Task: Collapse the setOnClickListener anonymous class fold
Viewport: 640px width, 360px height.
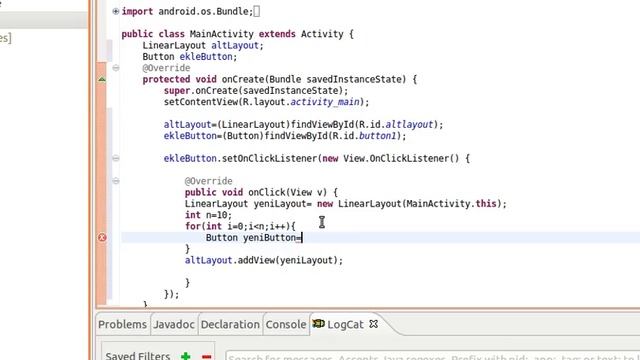Action: 116,158
